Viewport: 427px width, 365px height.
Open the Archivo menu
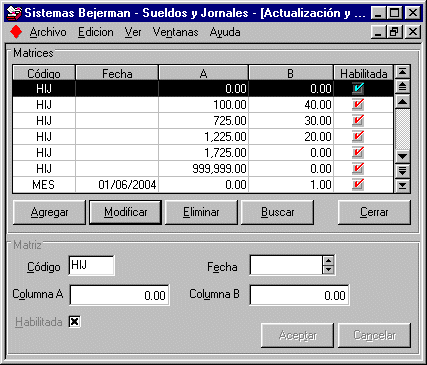click(x=48, y=32)
